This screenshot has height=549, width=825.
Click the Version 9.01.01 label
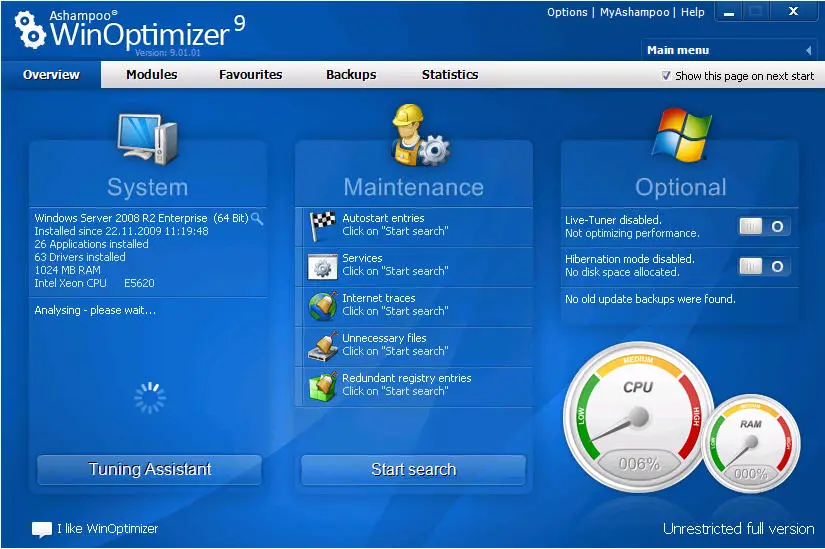(167, 53)
